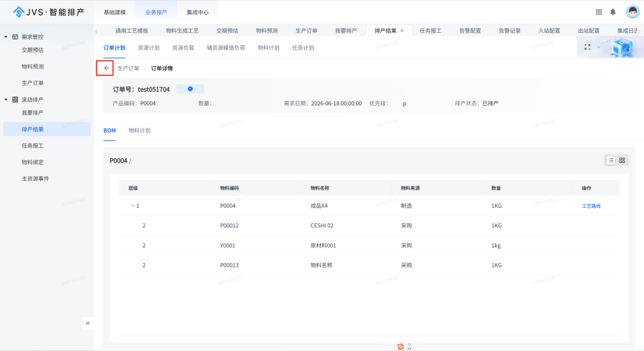The height and width of the screenshot is (351, 644).
Task: Collapse the 需求管控 menu group
Action: pyautogui.click(x=6, y=37)
